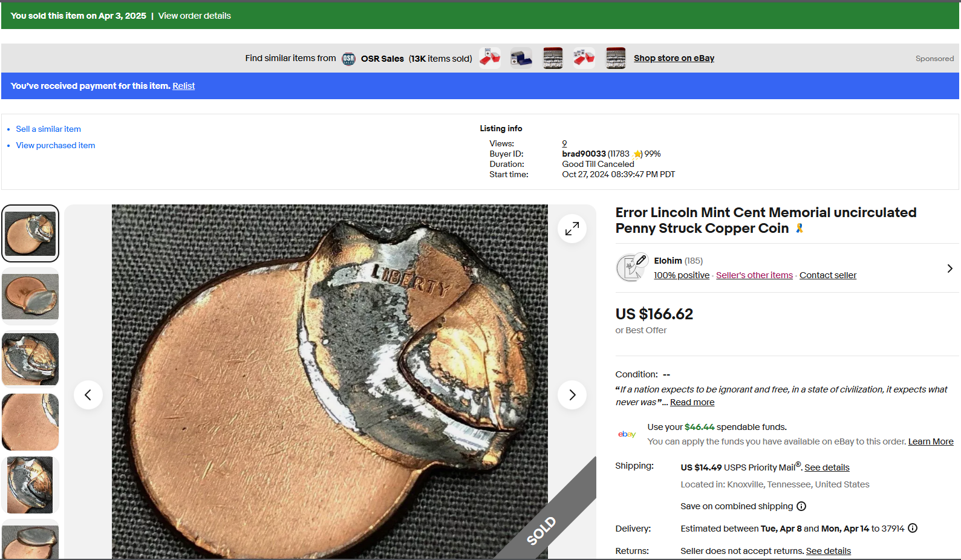This screenshot has height=560, width=961.
Task: Select the fifth coin gallery thumbnail
Action: [x=30, y=485]
